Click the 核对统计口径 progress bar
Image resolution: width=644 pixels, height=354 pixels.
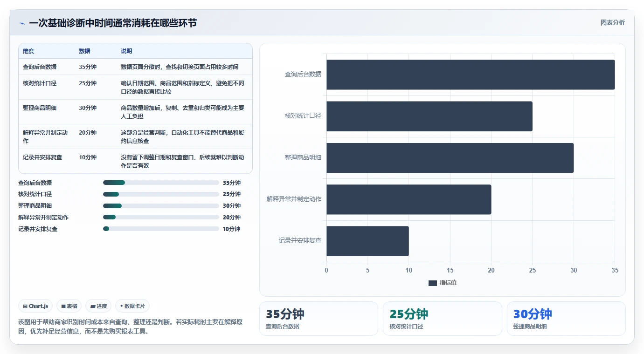pos(161,194)
